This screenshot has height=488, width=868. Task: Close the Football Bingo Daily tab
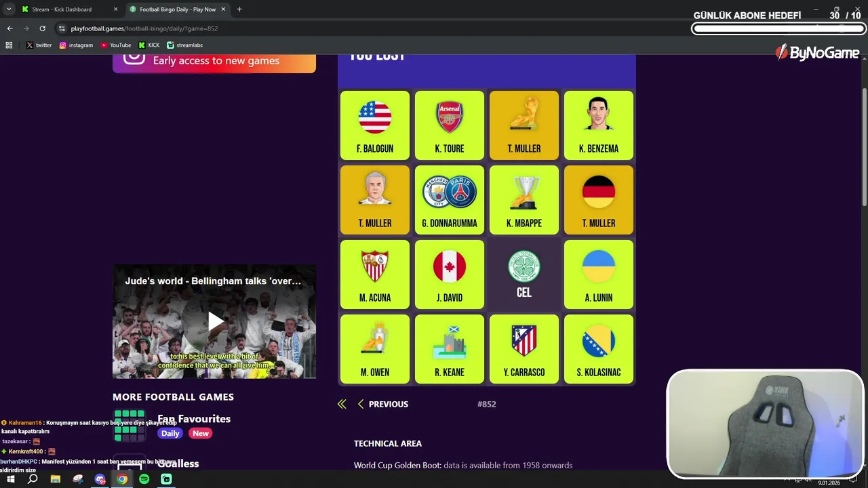pyautogui.click(x=223, y=9)
